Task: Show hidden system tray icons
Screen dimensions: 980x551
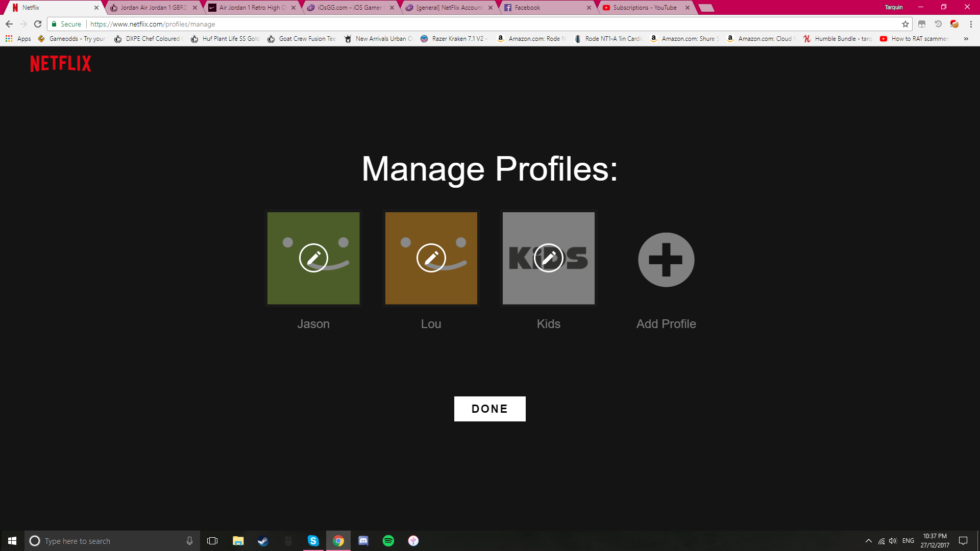Action: [869, 541]
